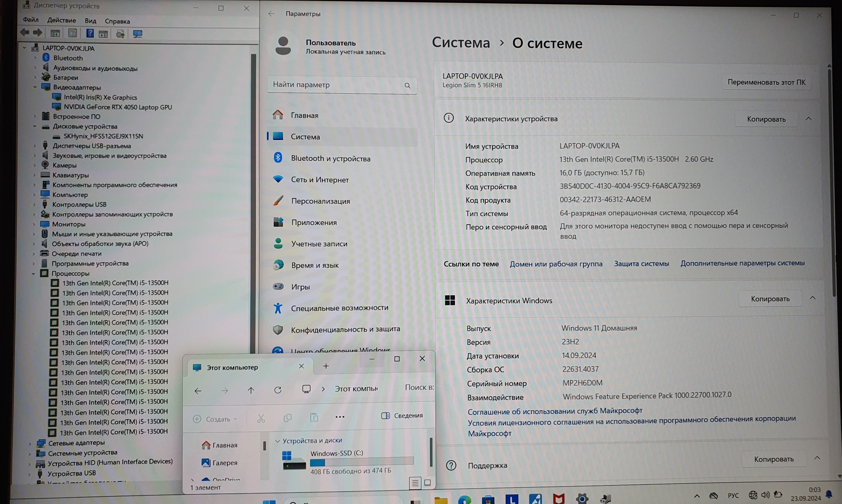Click the refresh icon in Explorer
Image resolution: width=842 pixels, height=504 pixels.
pyautogui.click(x=278, y=390)
